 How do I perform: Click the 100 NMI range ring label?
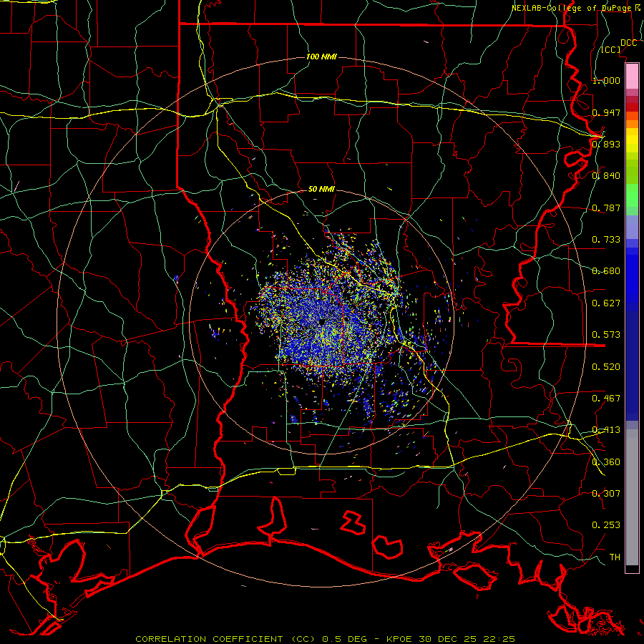point(321,57)
